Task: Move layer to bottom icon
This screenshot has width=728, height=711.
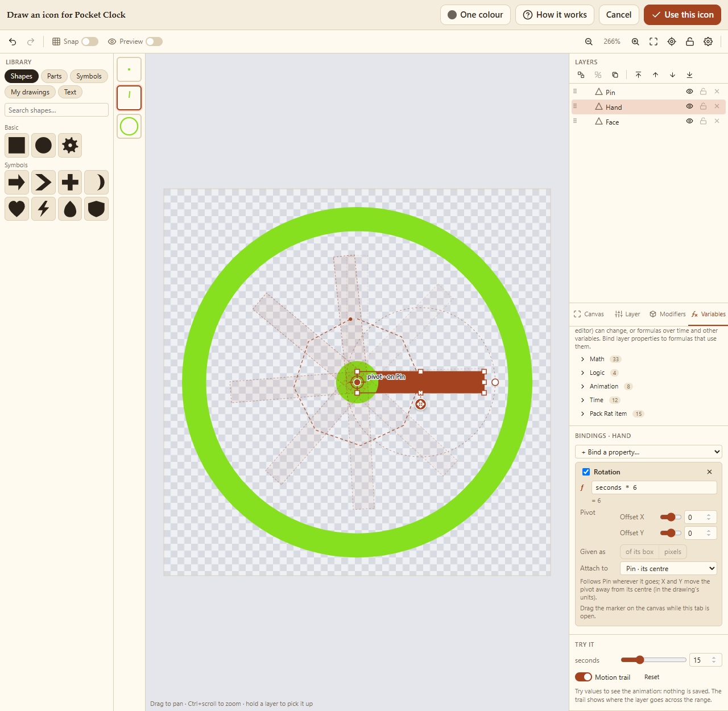Action: click(x=689, y=75)
